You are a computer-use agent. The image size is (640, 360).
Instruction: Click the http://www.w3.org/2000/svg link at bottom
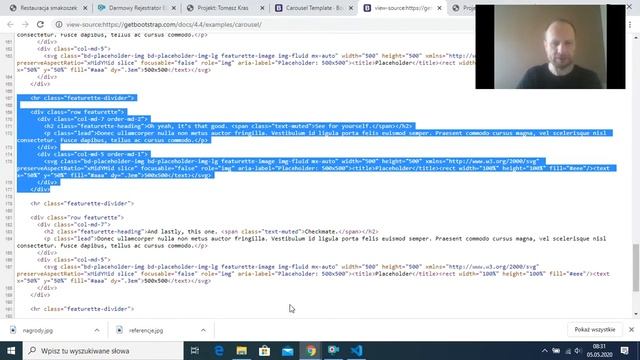(493, 267)
